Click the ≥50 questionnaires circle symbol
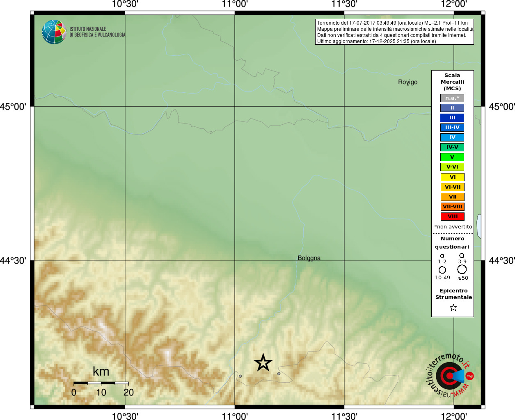 462,269
